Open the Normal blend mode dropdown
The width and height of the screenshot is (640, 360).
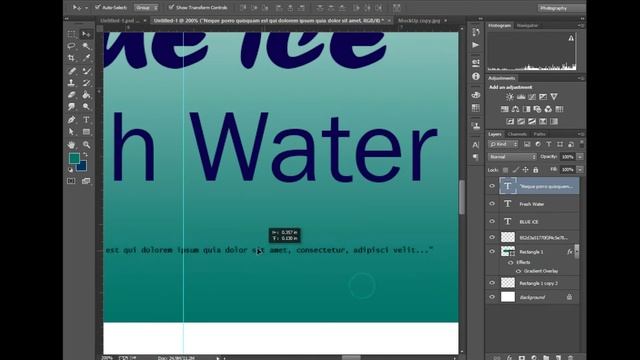[512, 157]
